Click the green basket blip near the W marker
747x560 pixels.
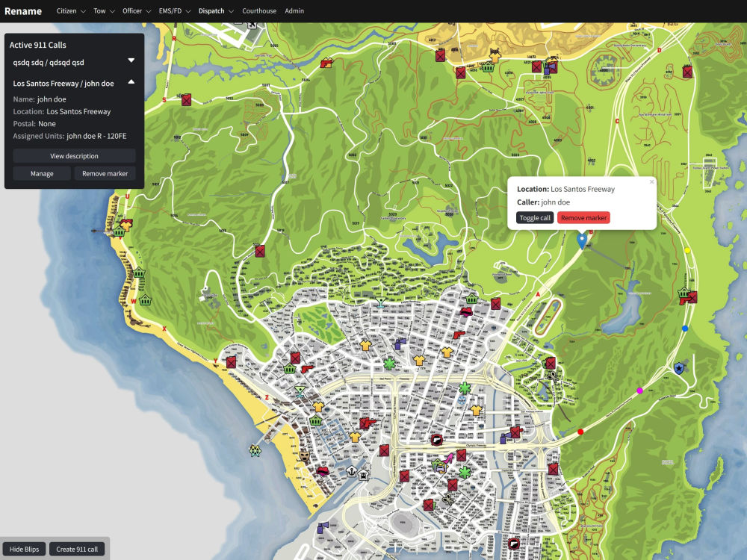click(146, 300)
